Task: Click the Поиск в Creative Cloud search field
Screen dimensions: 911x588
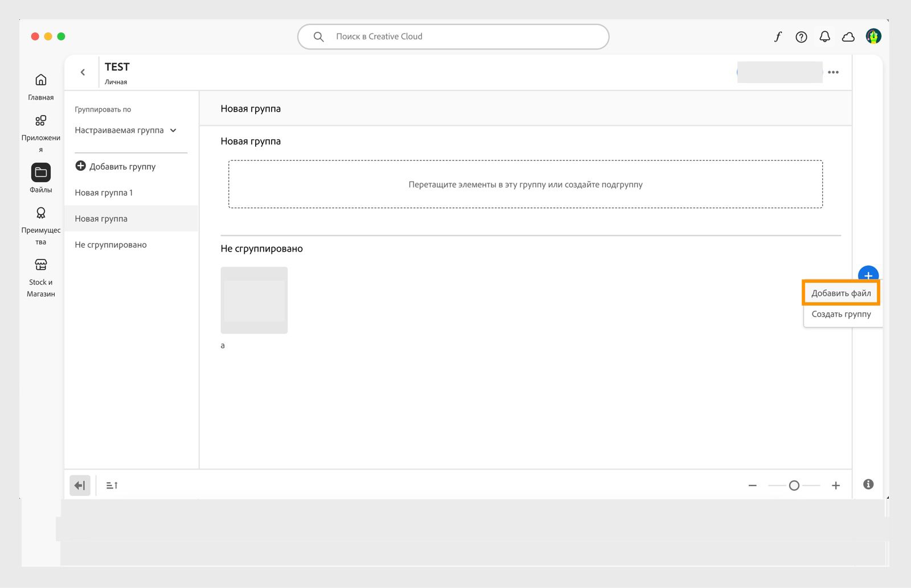Action: coord(453,36)
